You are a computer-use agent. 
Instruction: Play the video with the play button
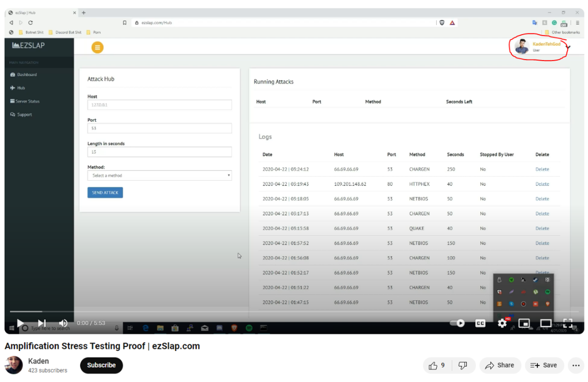20,323
